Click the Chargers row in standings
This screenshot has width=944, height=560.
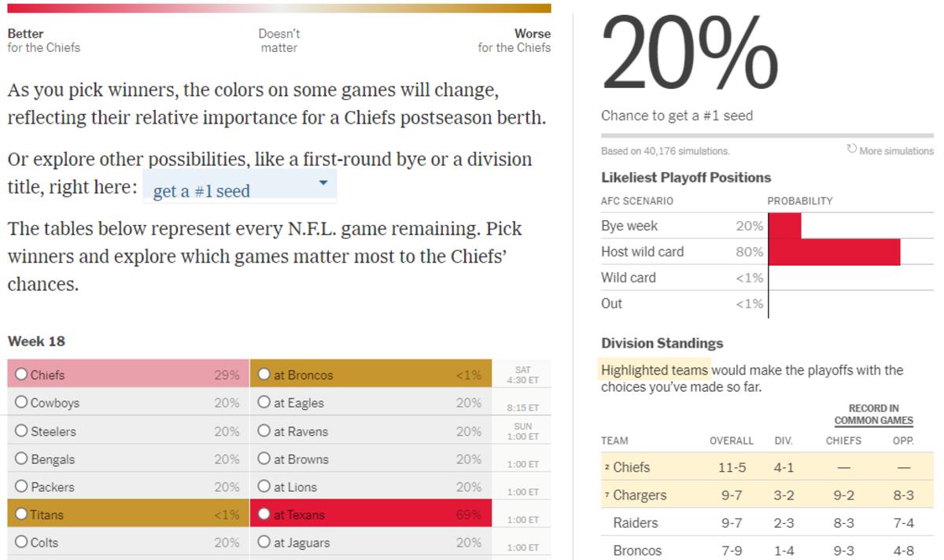pyautogui.click(x=640, y=495)
